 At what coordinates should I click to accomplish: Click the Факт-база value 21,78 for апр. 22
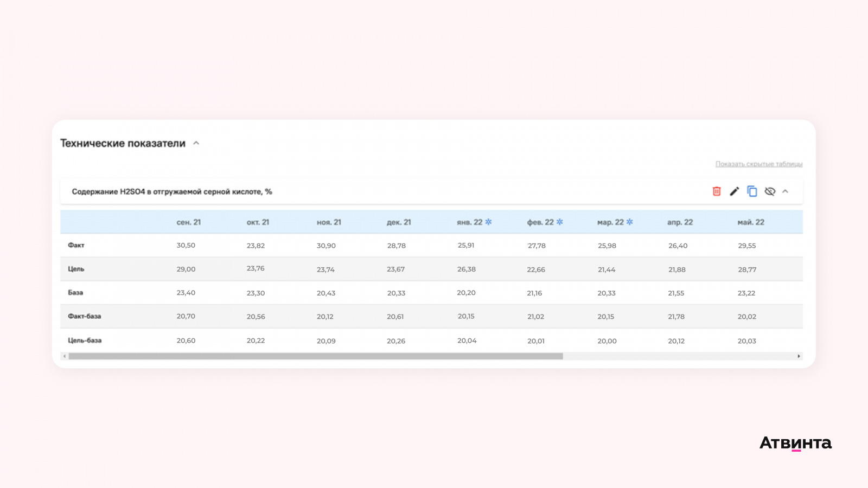(x=676, y=317)
